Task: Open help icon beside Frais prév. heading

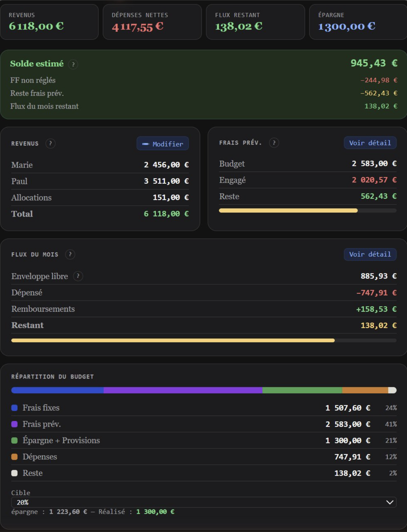Action: click(x=274, y=143)
